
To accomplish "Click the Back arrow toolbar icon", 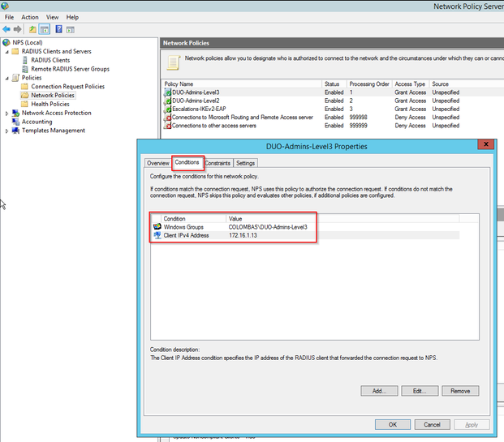I will [6, 29].
